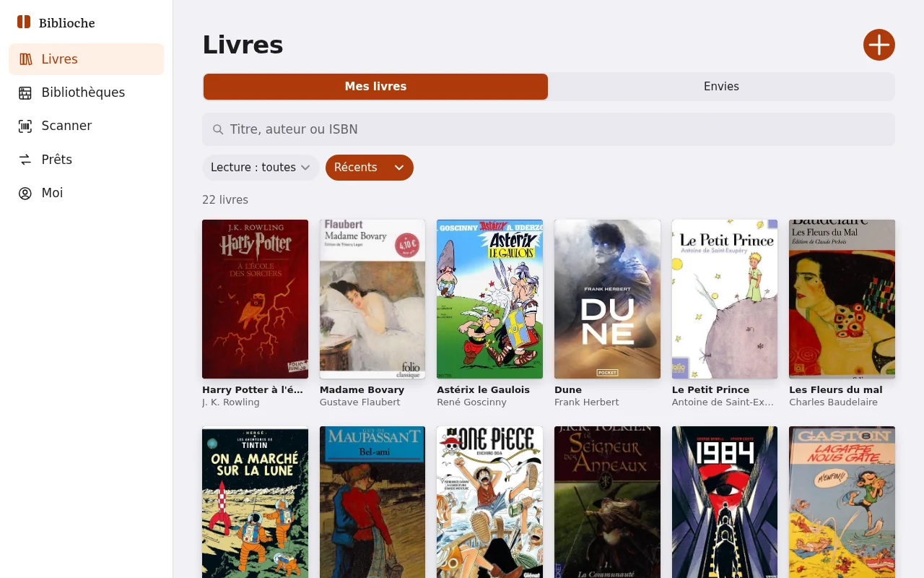Click the Prêts swap arrows icon
The height and width of the screenshot is (578, 924).
[x=25, y=160]
